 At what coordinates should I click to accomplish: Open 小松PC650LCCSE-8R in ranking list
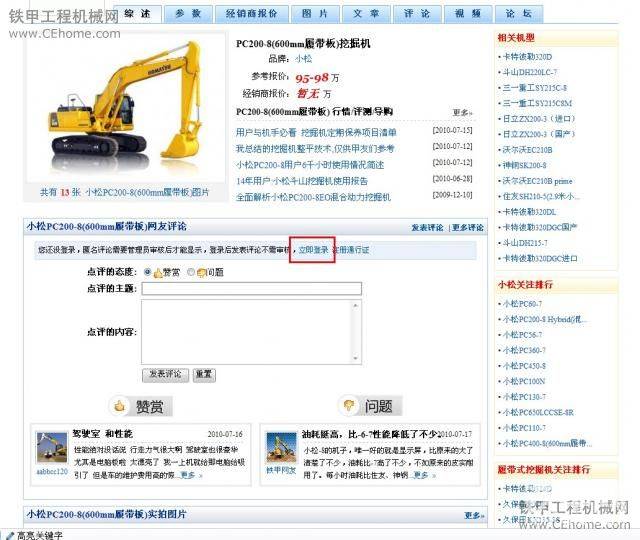[x=538, y=412]
